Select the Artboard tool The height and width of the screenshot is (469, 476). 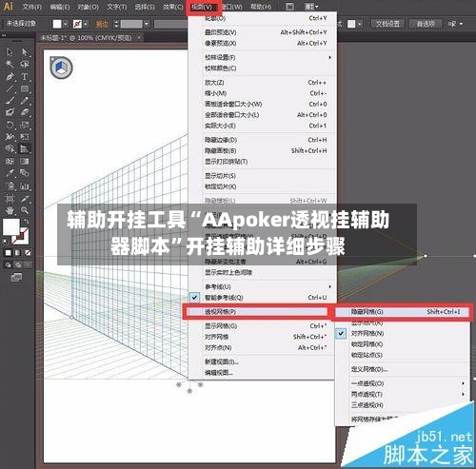[x=10, y=199]
